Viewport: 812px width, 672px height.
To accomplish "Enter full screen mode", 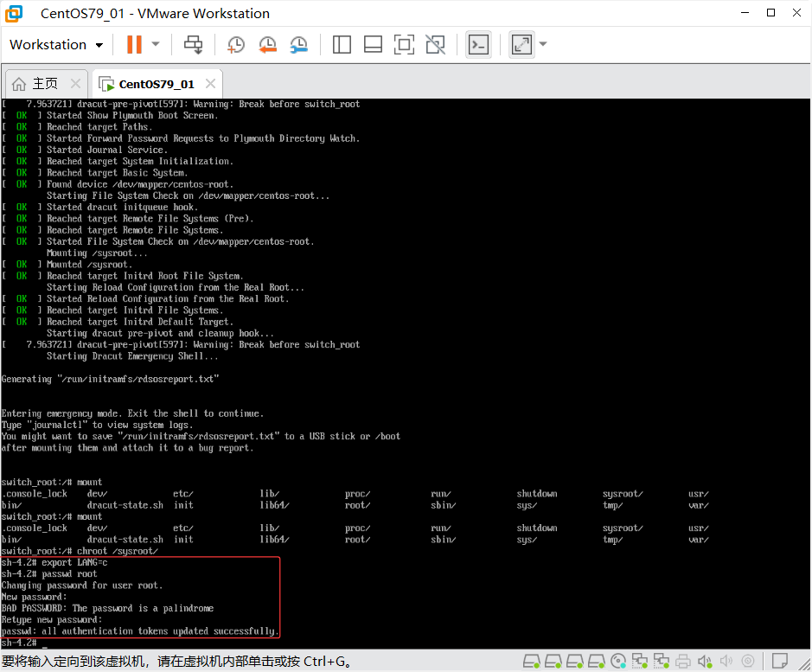I will pyautogui.click(x=404, y=45).
